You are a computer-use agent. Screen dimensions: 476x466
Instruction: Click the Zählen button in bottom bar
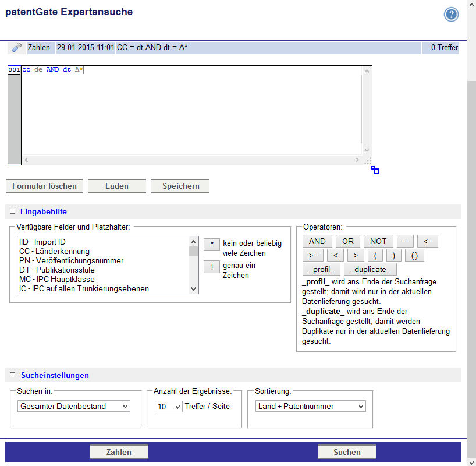click(x=119, y=452)
